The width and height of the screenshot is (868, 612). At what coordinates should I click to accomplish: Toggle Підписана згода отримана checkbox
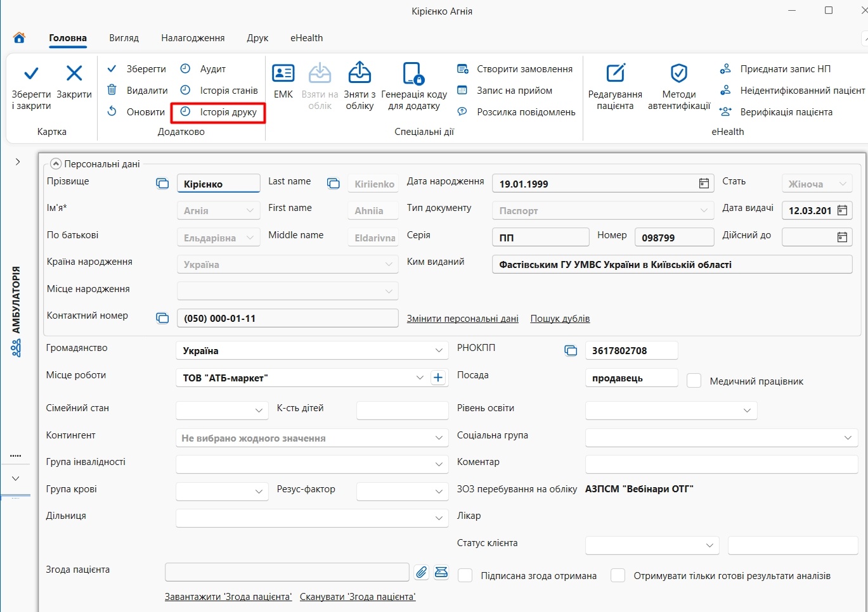(465, 575)
